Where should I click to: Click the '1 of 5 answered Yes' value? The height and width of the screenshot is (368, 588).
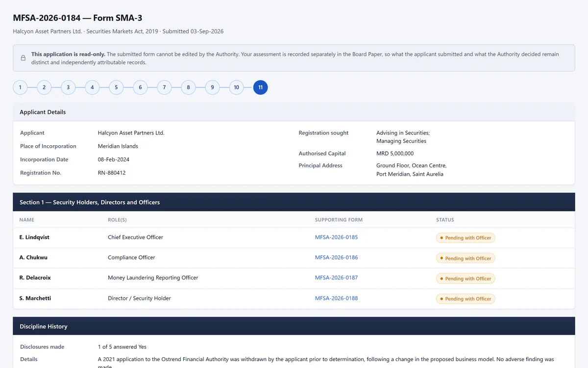(x=122, y=347)
